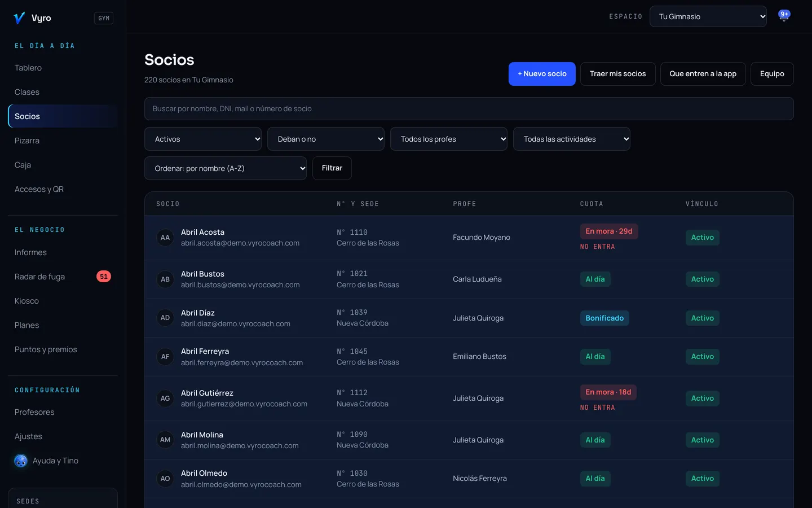Click the AF avatar for Abril Ferreyra

point(165,357)
